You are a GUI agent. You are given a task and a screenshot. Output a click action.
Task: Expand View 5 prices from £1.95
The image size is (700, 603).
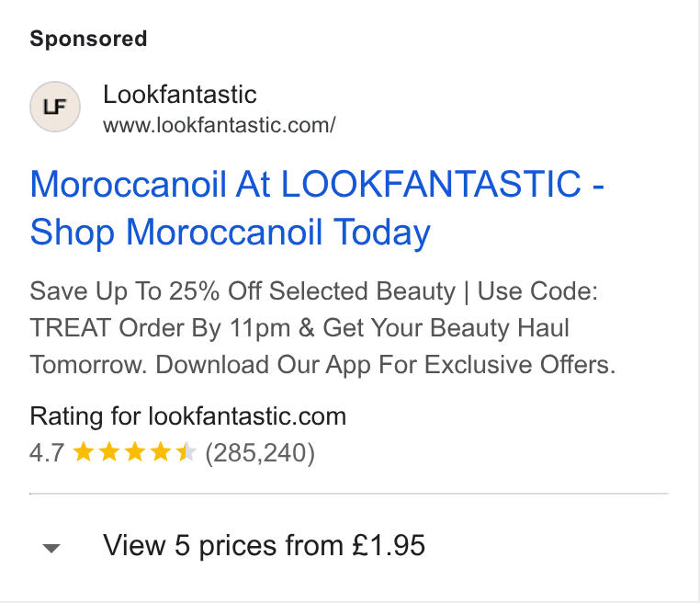point(264,545)
